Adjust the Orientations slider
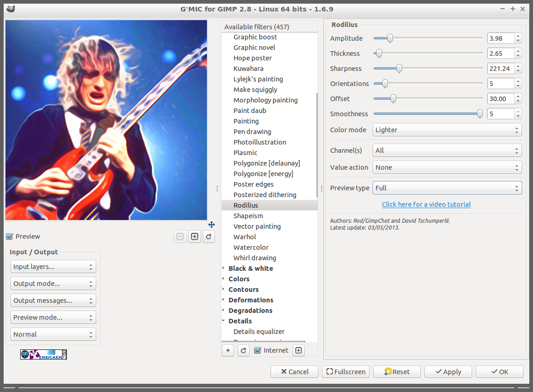 428,84
